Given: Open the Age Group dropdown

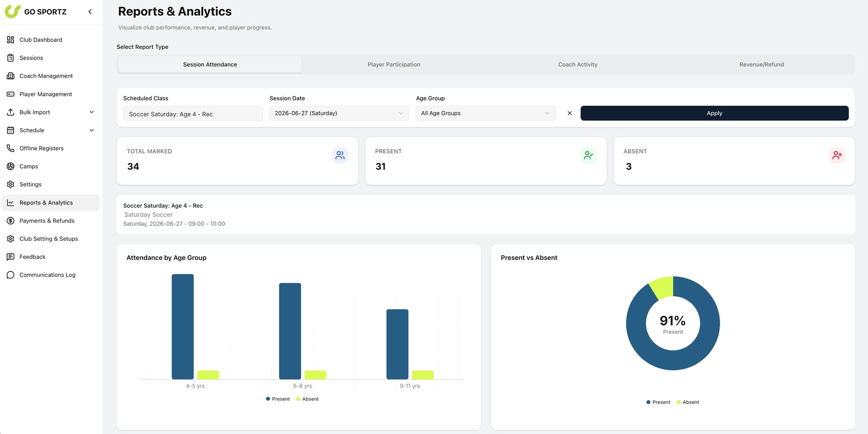Looking at the screenshot, I should point(486,113).
